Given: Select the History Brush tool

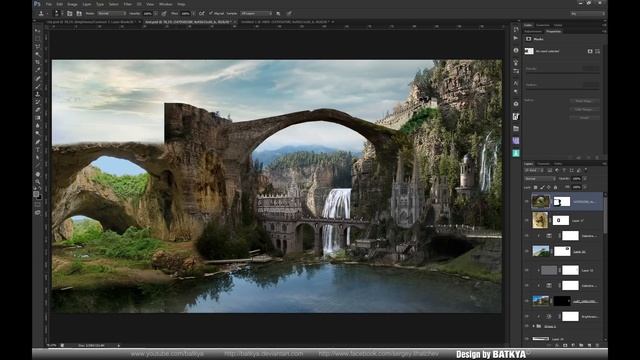Looking at the screenshot, I should [38, 102].
